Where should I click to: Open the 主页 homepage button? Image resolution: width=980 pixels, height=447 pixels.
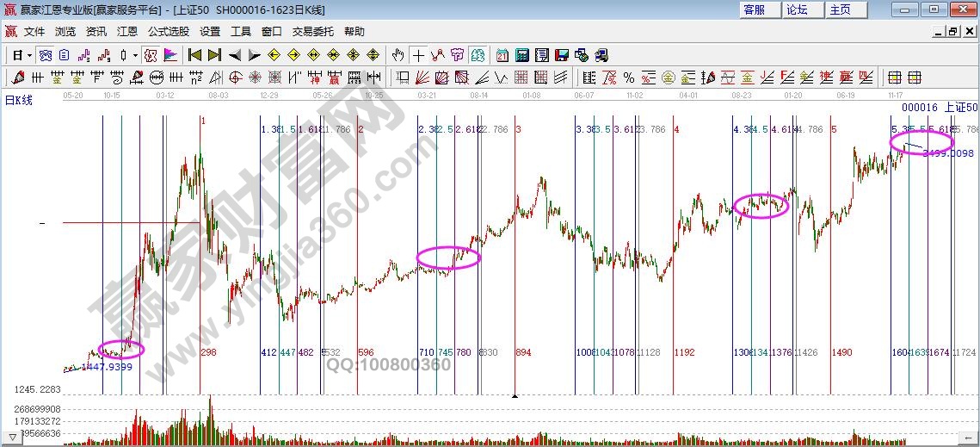point(840,9)
